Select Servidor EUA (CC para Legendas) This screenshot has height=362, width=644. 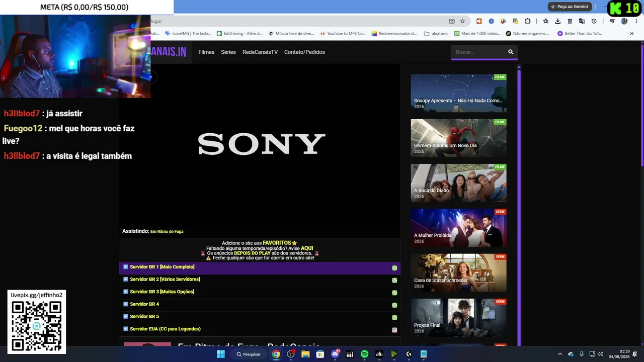point(260,329)
